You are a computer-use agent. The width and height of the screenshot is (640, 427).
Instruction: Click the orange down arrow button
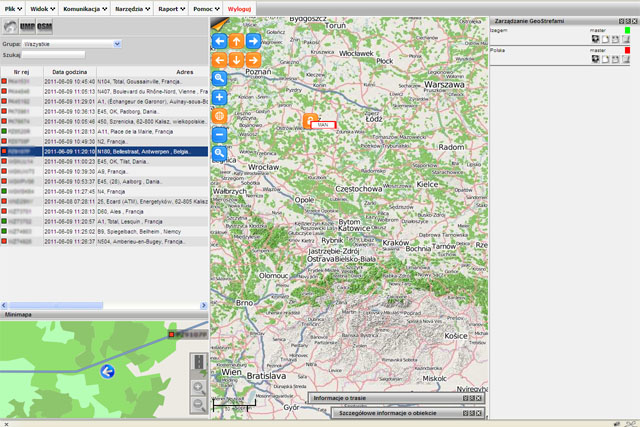pos(236,60)
